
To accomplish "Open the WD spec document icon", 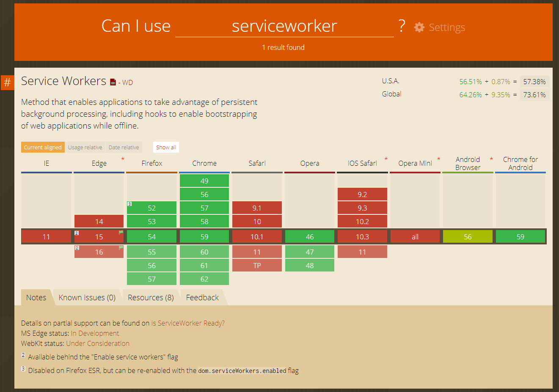I will [x=113, y=82].
